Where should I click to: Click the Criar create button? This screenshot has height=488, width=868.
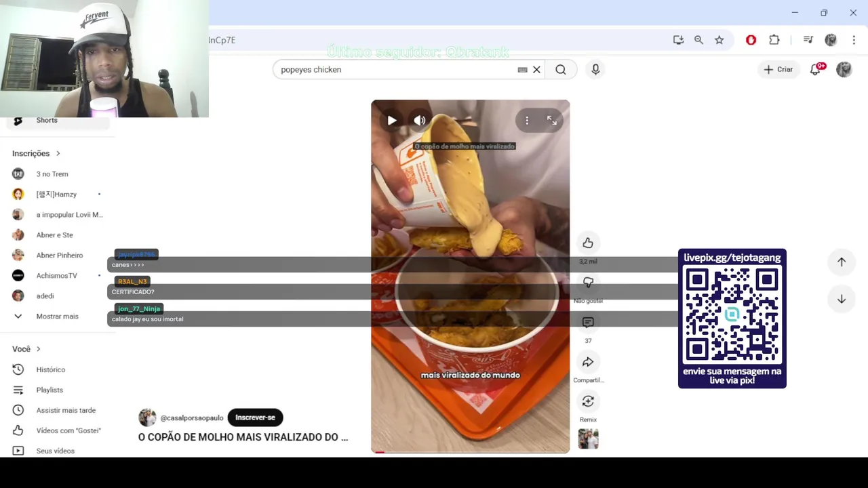778,69
